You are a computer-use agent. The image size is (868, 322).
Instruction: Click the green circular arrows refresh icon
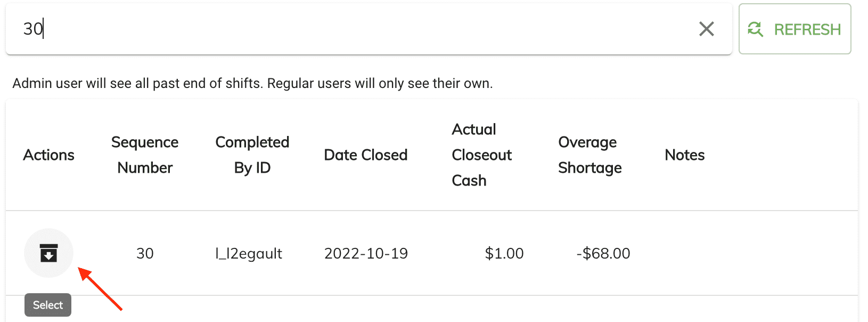click(x=755, y=29)
